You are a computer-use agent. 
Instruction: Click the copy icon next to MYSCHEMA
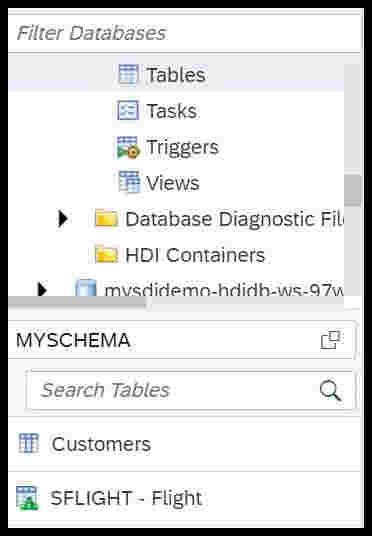tap(330, 340)
